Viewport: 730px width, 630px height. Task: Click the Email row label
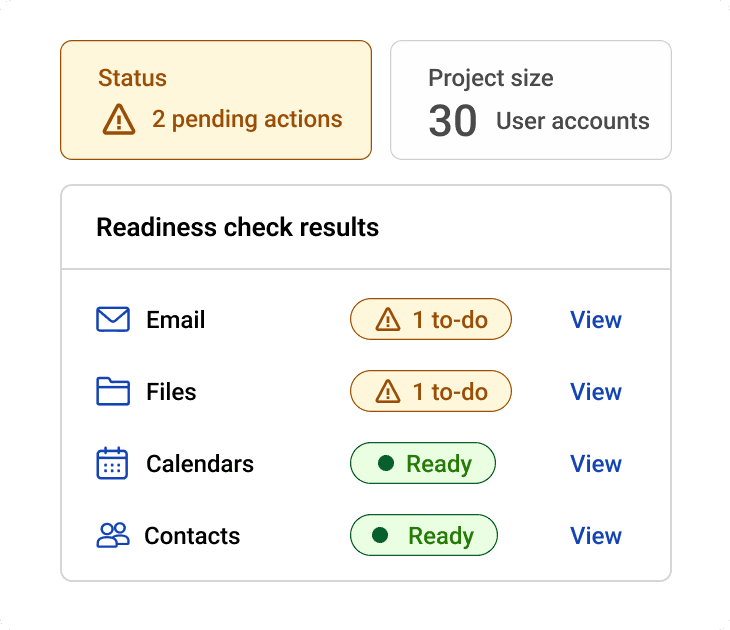[x=176, y=319]
